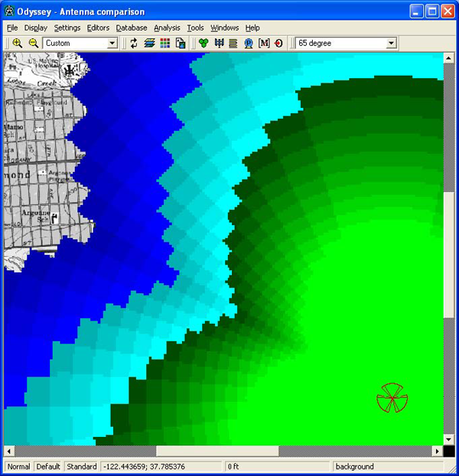Select the red antenna site marker on map
Screen dimensions: 459x476
click(392, 399)
